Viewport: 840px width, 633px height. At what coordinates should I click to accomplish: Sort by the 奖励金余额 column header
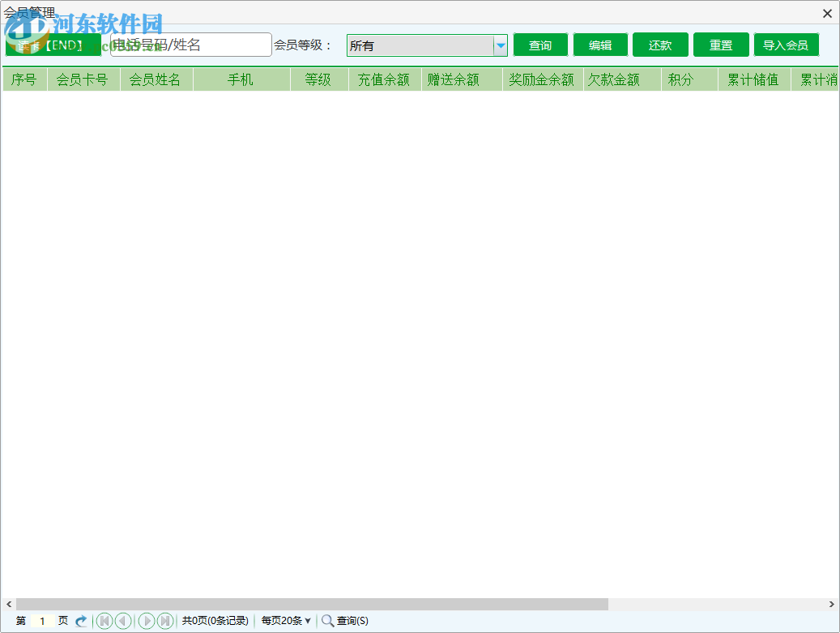pos(542,80)
